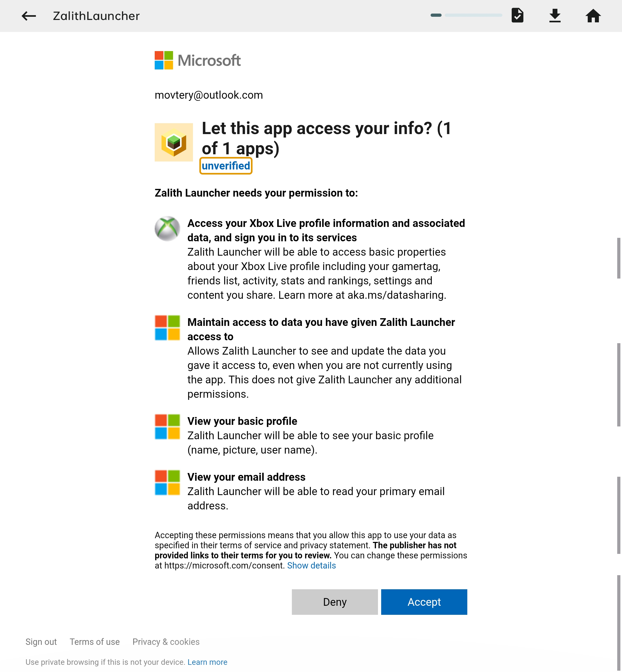Accept the requested permissions

tap(424, 602)
